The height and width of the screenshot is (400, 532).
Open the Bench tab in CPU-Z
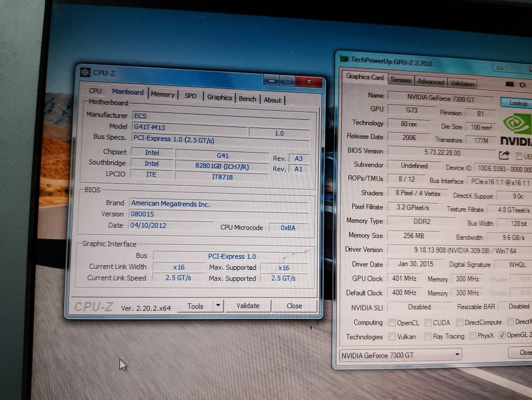[247, 98]
